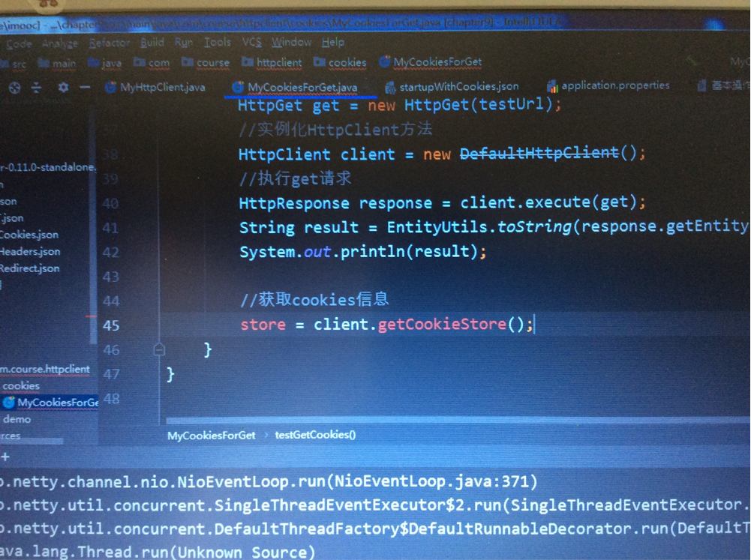Click the editor horizontal scrollbar

click(x=458, y=421)
